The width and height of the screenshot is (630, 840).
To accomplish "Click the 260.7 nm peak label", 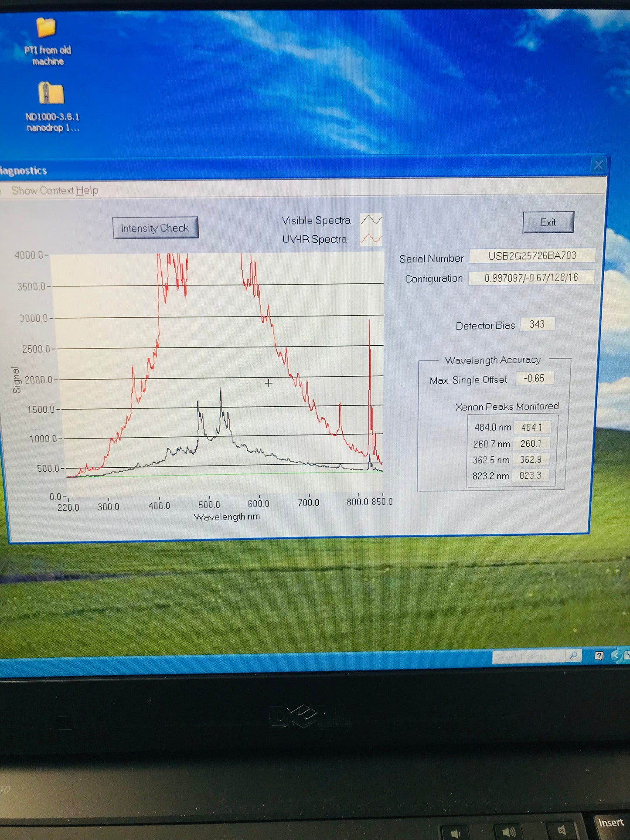I will coord(491,444).
